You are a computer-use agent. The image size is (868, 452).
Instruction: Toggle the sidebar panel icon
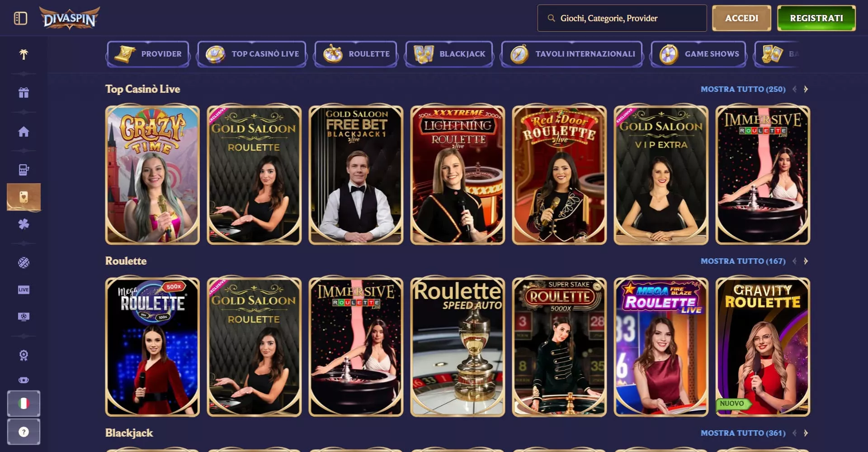[x=20, y=18]
